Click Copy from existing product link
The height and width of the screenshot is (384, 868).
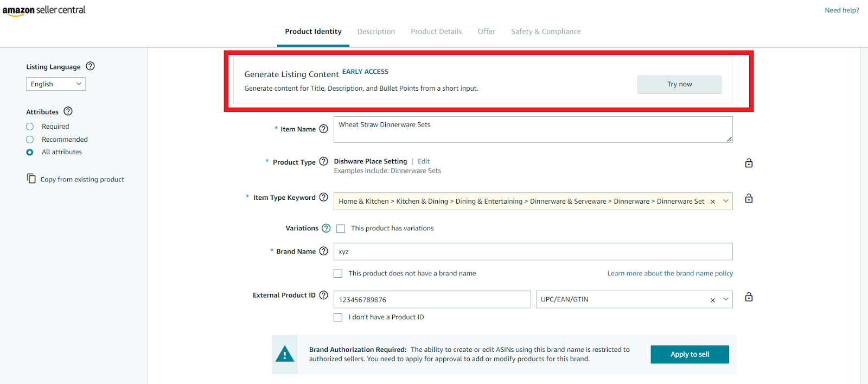coord(82,179)
